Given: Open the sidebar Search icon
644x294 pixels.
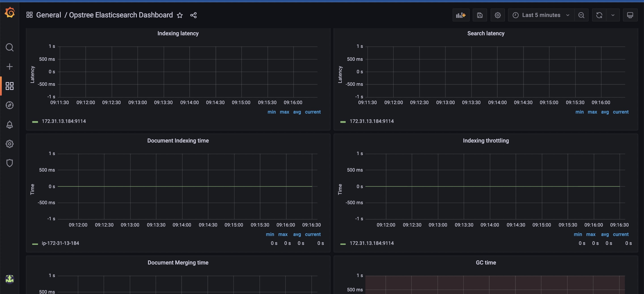Looking at the screenshot, I should click(x=9, y=47).
